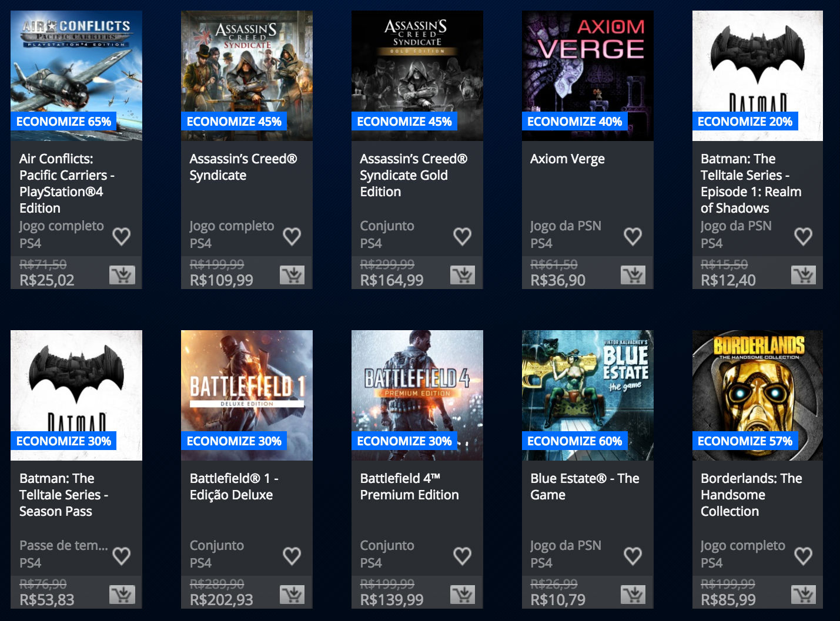
Task: Add Battlefield 4 Premium Edition to cart
Action: click(x=463, y=595)
